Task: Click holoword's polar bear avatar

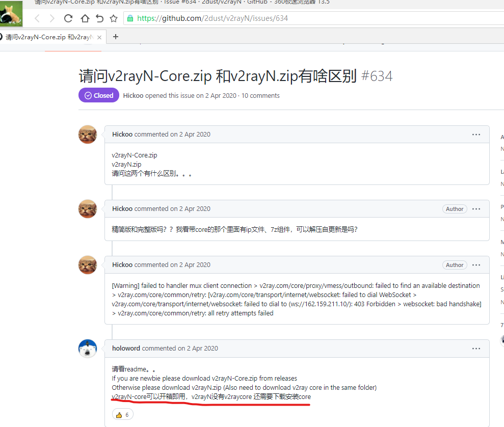Action: pyautogui.click(x=88, y=349)
